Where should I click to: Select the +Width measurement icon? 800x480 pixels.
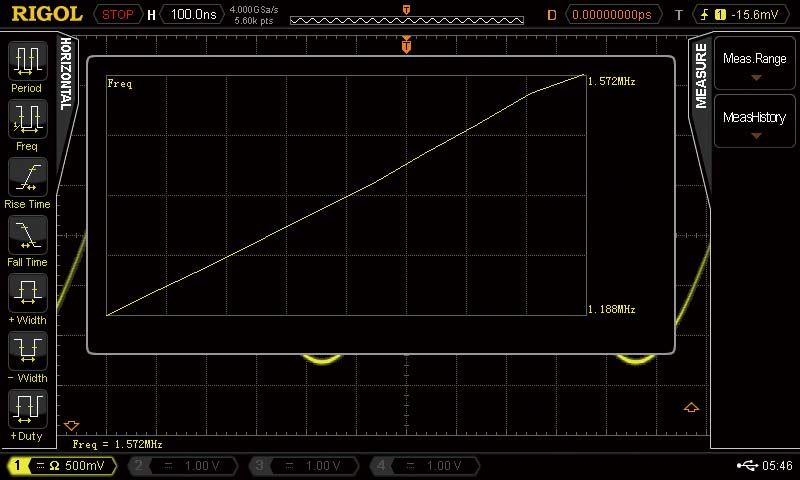[28, 293]
